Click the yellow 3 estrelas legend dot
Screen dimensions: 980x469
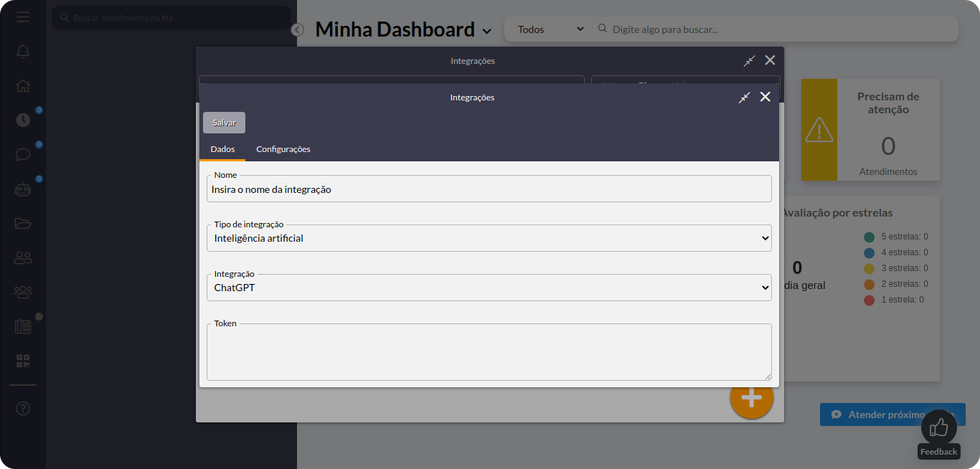[870, 268]
